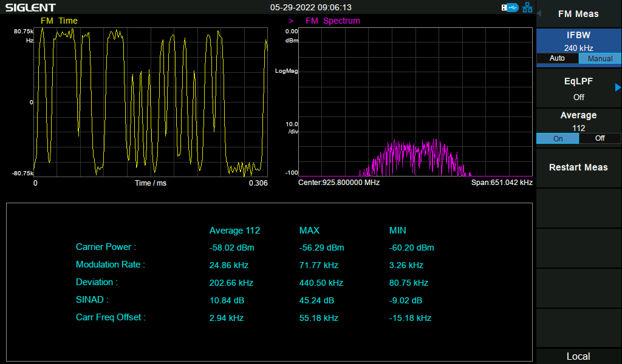
Task: Click average carrier power -58.02 dBm
Action: [231, 248]
